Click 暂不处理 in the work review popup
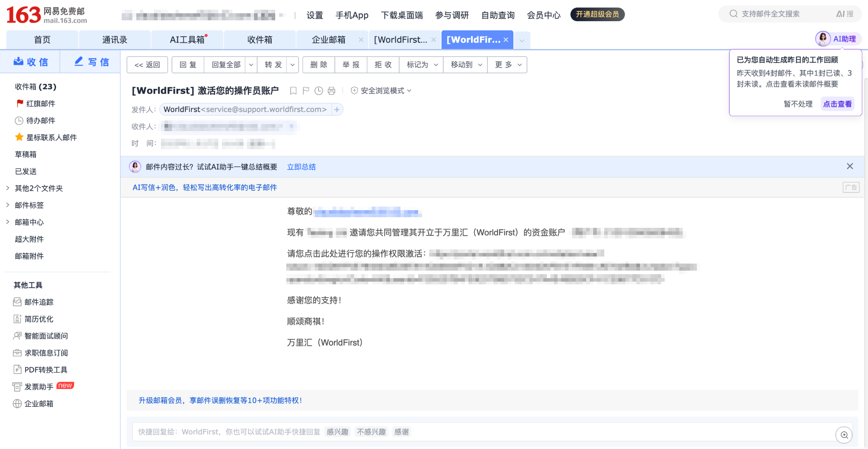 [x=798, y=104]
